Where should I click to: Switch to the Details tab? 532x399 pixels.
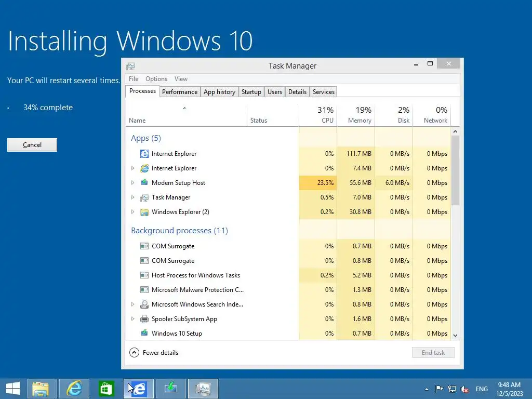coord(297,92)
